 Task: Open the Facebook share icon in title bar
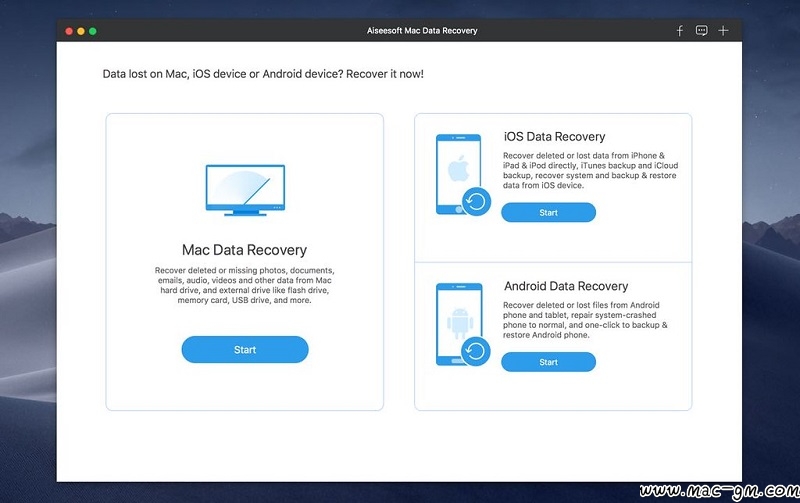(x=679, y=31)
